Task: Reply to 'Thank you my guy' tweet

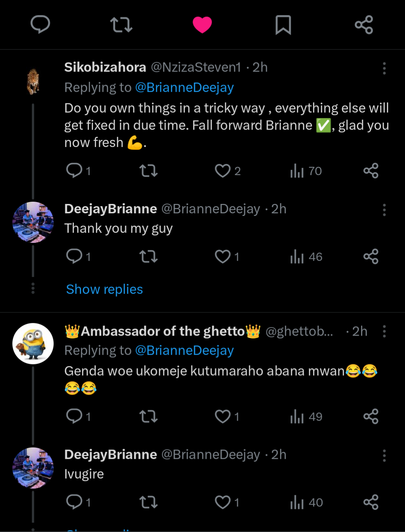Action: [x=74, y=257]
